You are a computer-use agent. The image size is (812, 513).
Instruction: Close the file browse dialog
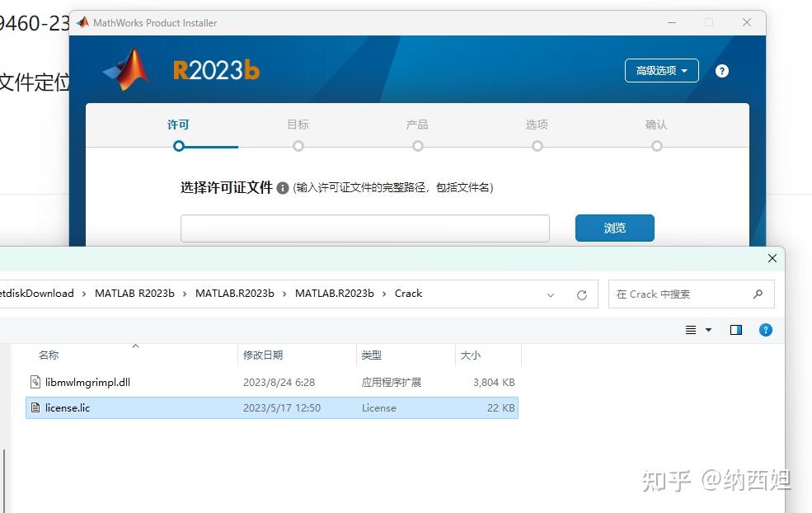click(772, 258)
